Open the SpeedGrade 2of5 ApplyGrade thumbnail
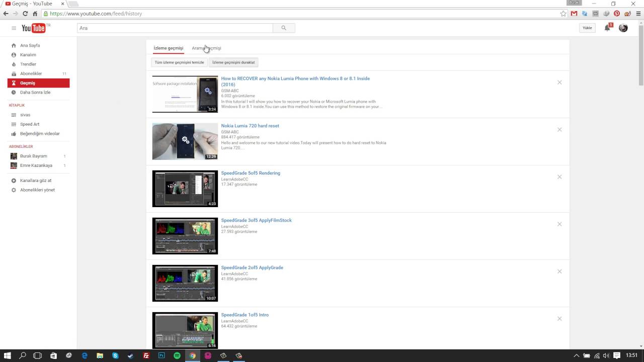Image resolution: width=644 pixels, height=362 pixels. point(185,283)
